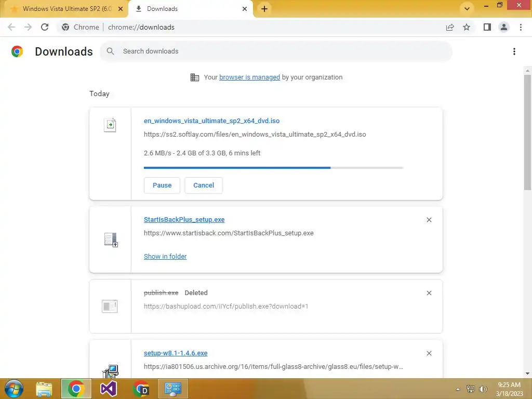Click the volume icon in system tray

(x=483, y=389)
